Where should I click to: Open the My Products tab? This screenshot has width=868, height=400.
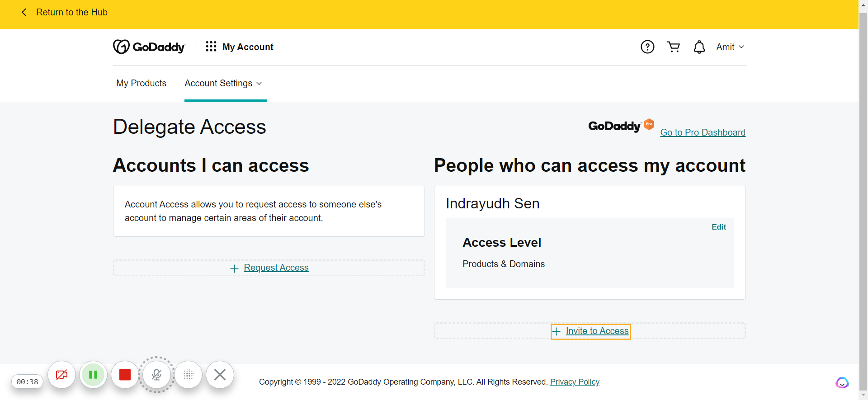coord(141,83)
